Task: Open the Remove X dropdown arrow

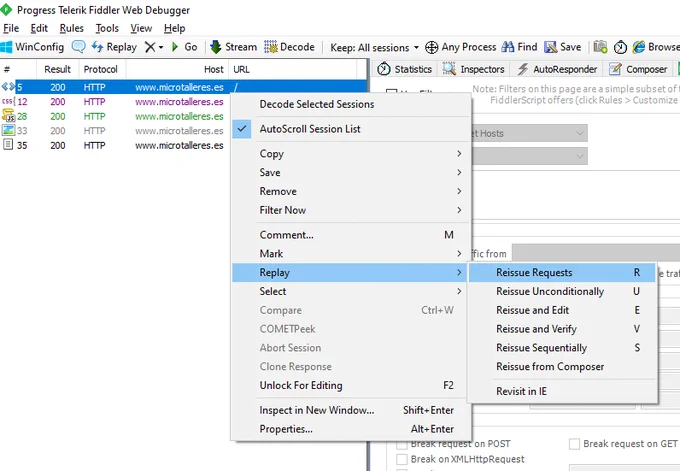Action: coord(161,47)
